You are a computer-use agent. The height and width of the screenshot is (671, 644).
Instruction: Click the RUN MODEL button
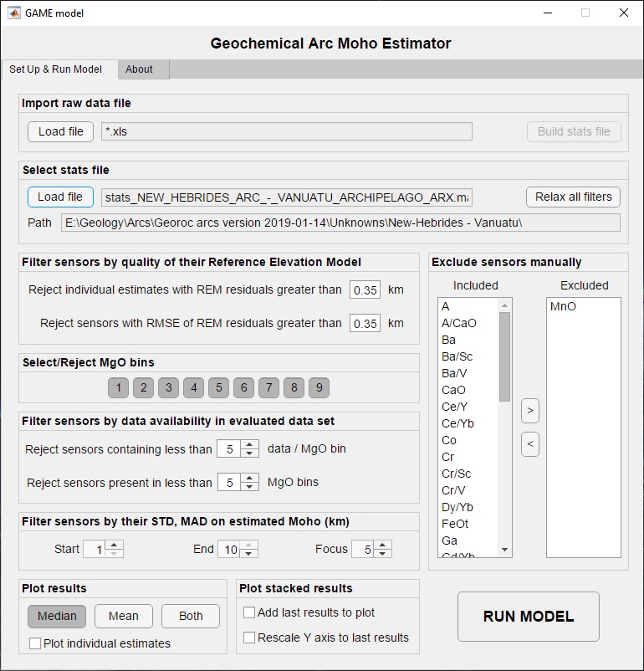[x=529, y=617]
